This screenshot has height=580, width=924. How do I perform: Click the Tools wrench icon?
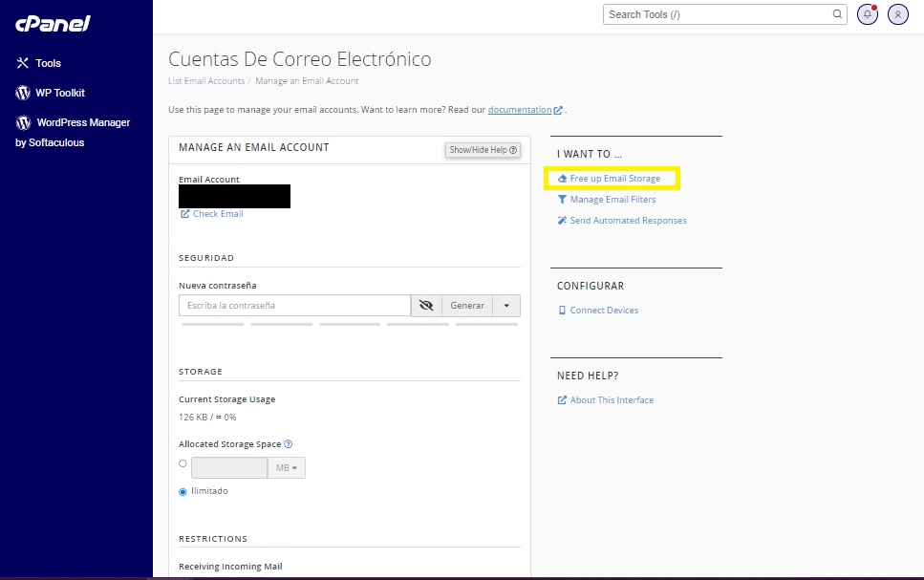23,63
